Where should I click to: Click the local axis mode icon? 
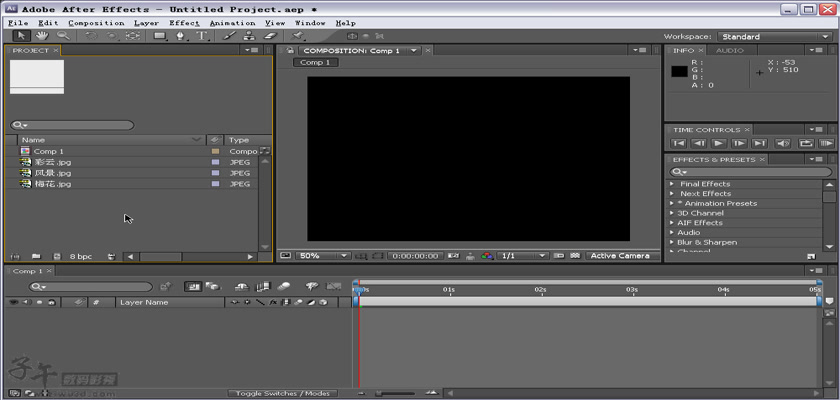pyautogui.click(x=352, y=36)
